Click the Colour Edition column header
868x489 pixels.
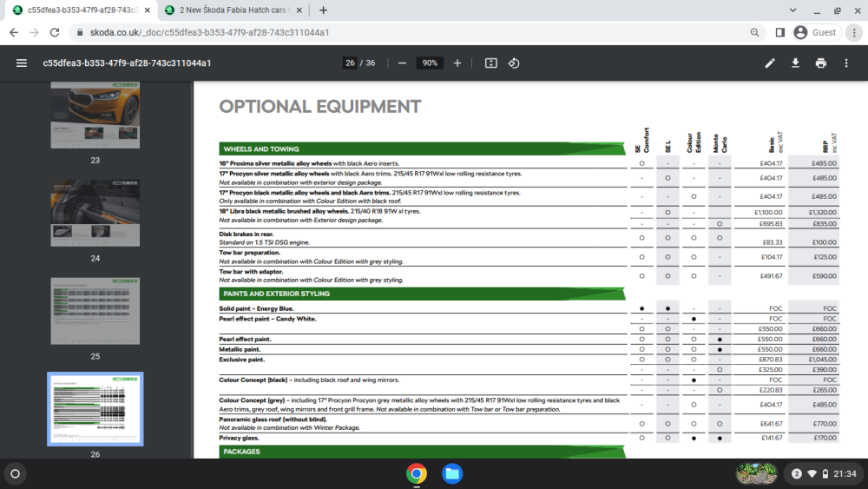694,142
